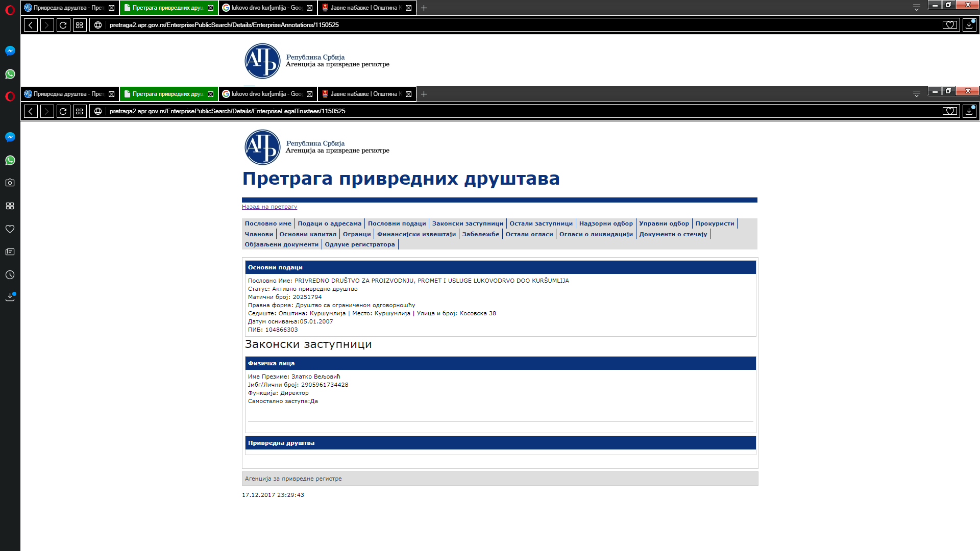Open Остали заступници section
Screen dimensions: 980x551
(x=541, y=223)
